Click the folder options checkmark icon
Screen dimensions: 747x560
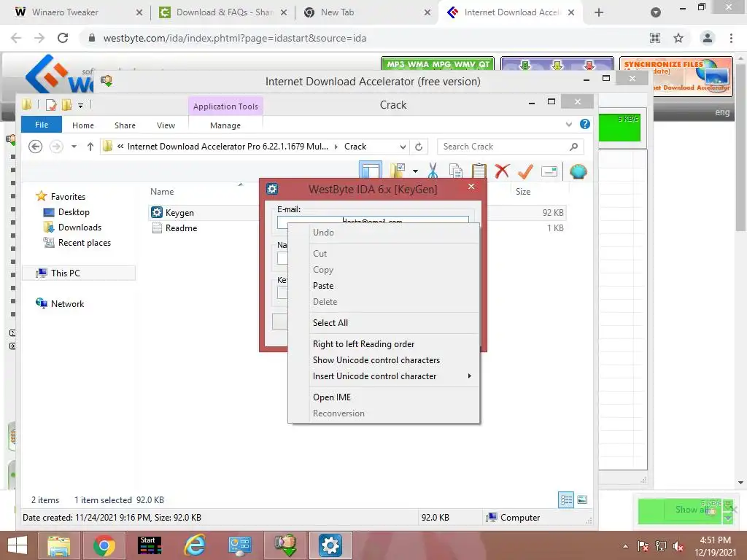(x=398, y=171)
